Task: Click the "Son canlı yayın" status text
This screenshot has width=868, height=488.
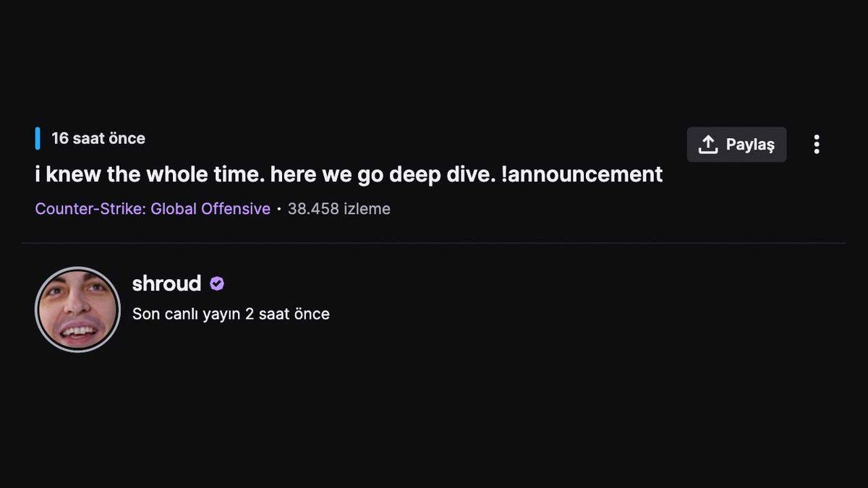Action: [187, 314]
